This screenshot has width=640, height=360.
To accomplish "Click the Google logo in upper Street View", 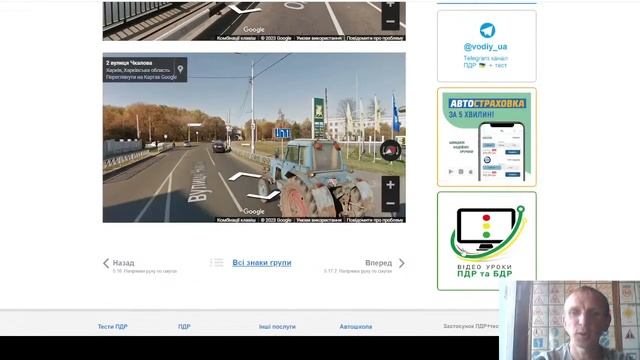I will pyautogui.click(x=253, y=29).
